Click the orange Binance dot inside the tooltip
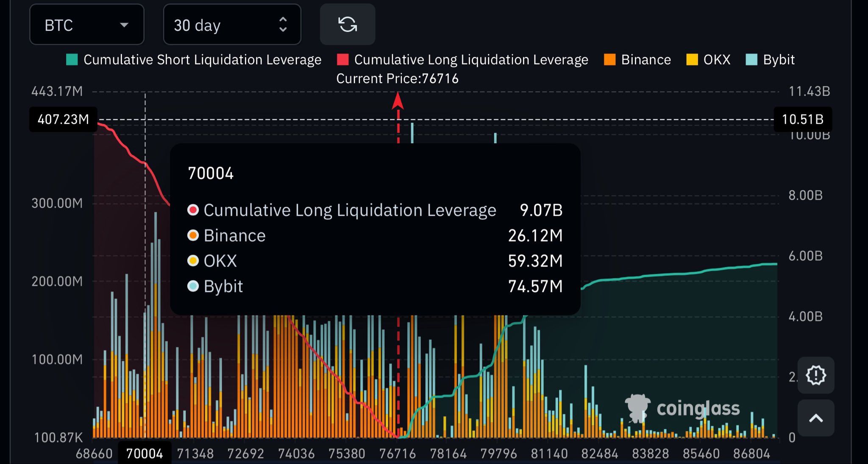 (x=193, y=235)
